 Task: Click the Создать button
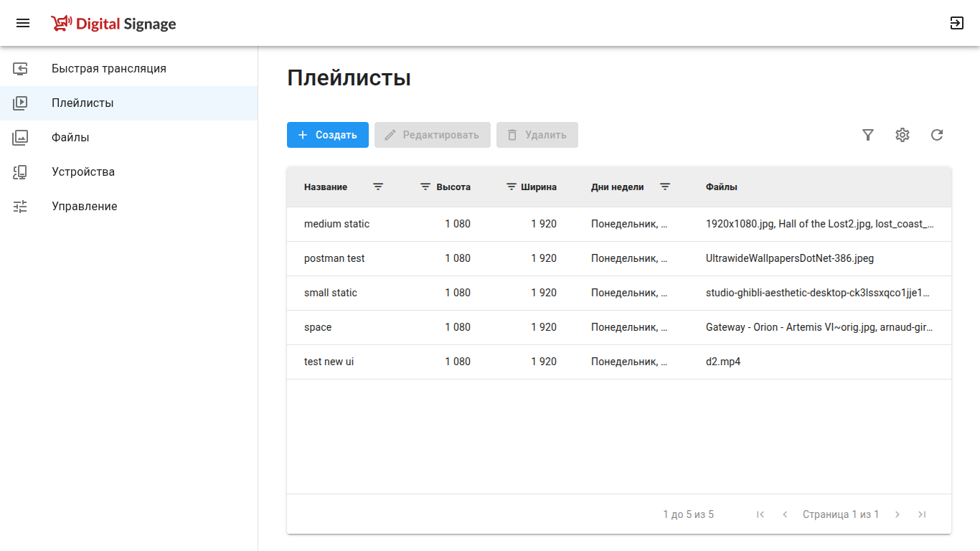point(328,135)
